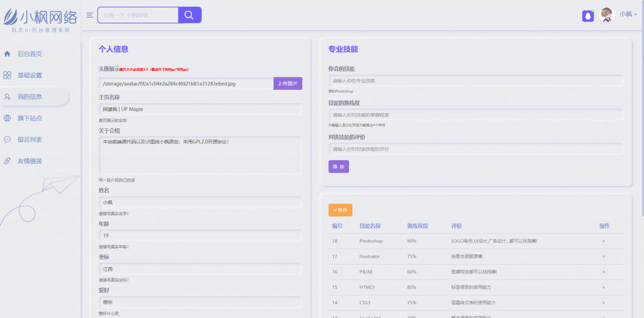The image size is (644, 318).
Task: Open 旗下站点 in the sidebar
Action: pyautogui.click(x=30, y=118)
